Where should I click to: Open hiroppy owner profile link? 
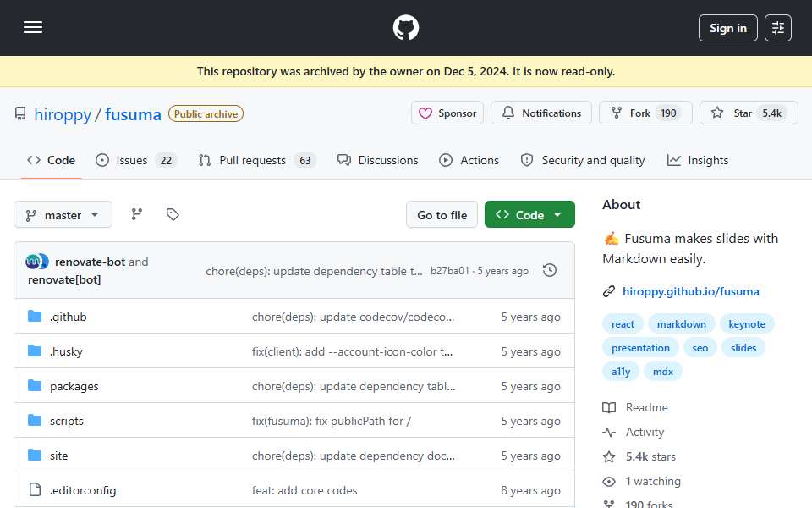[63, 114]
